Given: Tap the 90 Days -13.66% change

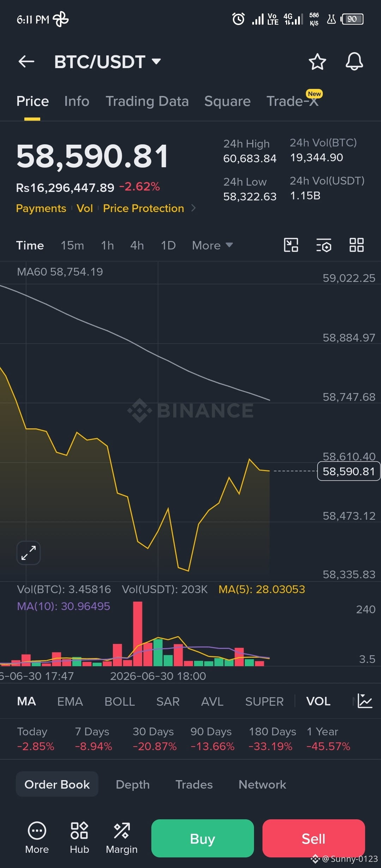Looking at the screenshot, I should point(212,739).
